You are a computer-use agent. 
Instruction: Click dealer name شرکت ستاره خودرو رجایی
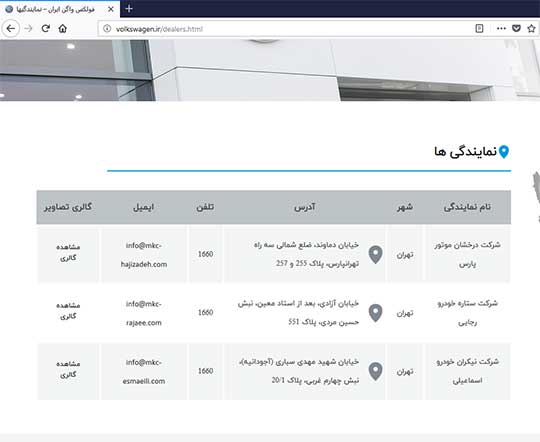[467, 313]
